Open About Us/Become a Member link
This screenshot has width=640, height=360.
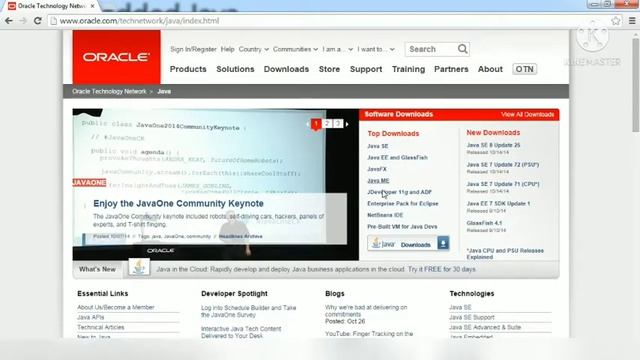[116, 307]
